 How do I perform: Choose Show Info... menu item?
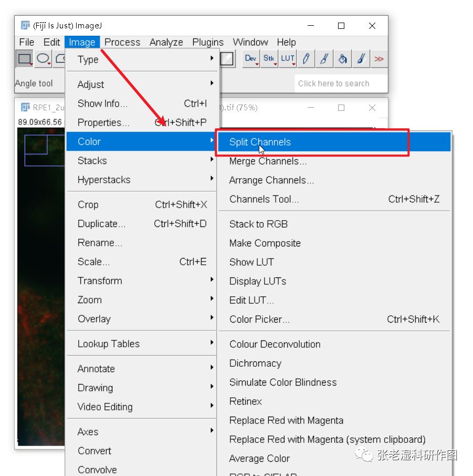tap(141, 103)
